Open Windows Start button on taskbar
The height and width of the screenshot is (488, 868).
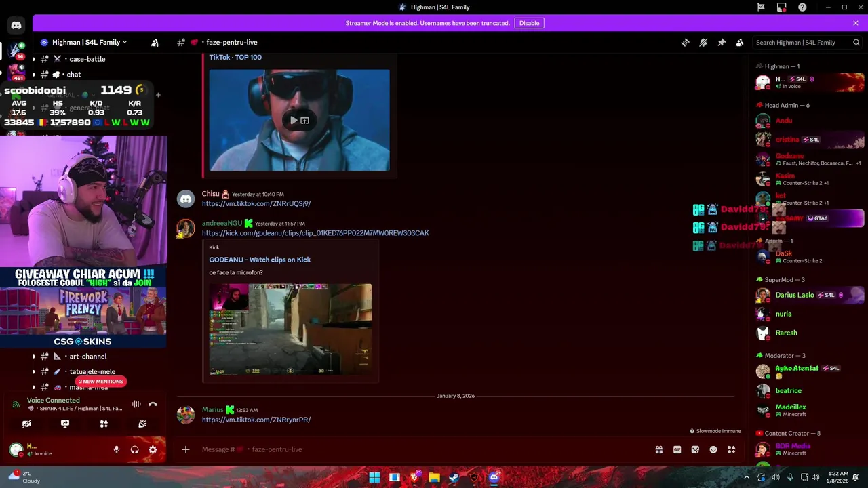[374, 477]
